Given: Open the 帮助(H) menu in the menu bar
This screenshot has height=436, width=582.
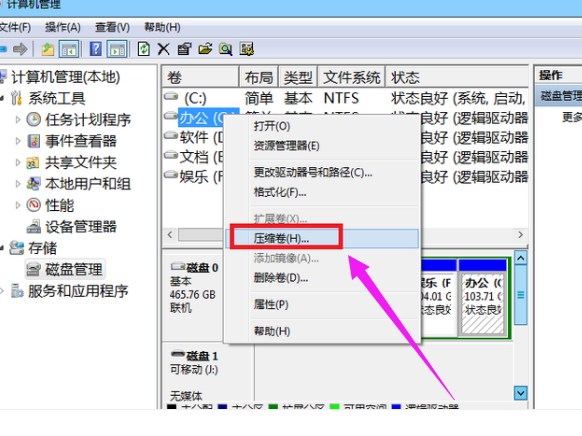Looking at the screenshot, I should (x=162, y=27).
